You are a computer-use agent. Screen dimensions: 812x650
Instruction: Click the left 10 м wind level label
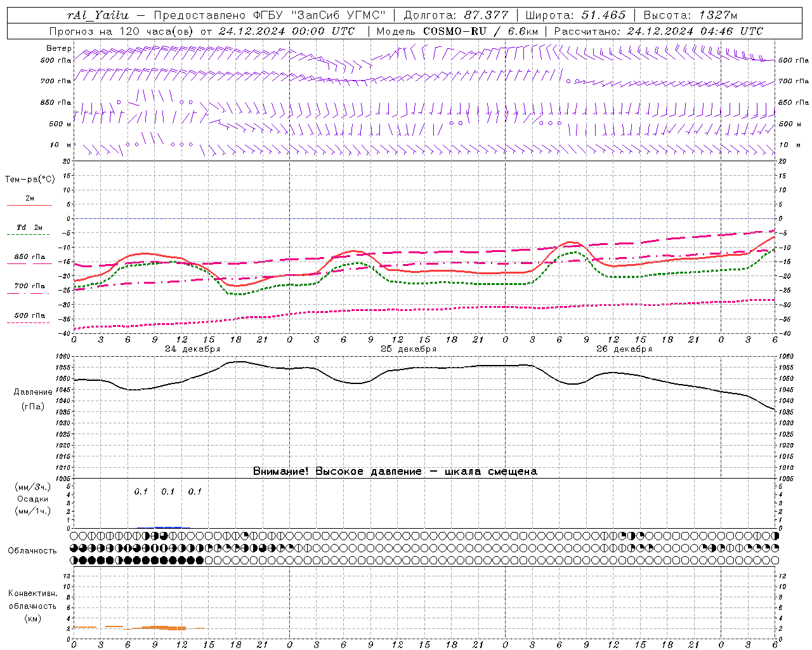(60, 145)
